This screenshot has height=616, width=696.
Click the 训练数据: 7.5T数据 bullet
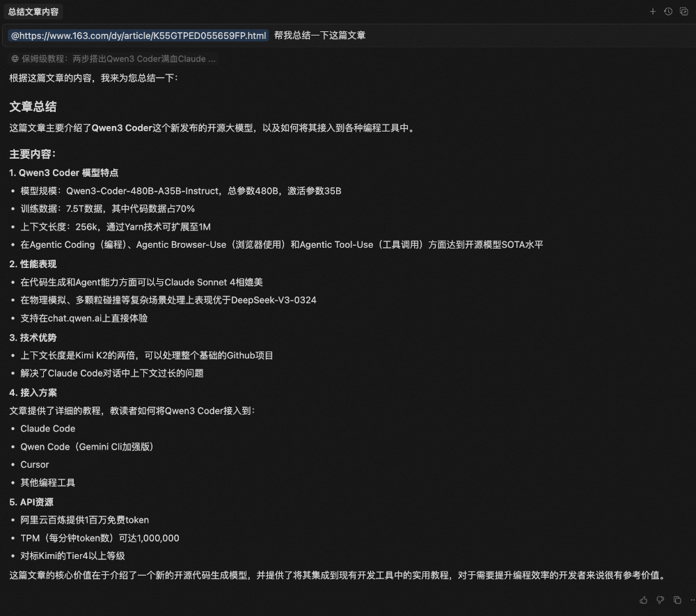(107, 209)
